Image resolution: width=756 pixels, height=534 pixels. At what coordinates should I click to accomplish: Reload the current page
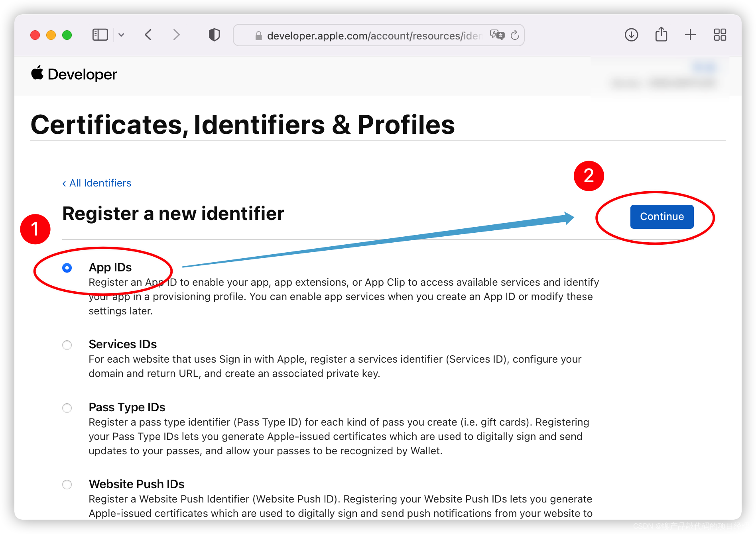click(515, 35)
